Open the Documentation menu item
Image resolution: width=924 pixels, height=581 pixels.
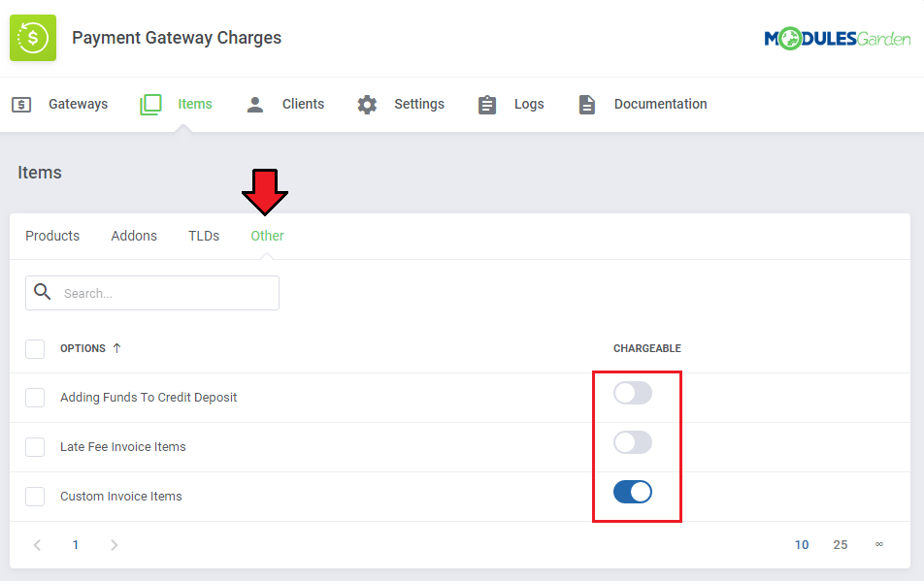[x=661, y=104]
